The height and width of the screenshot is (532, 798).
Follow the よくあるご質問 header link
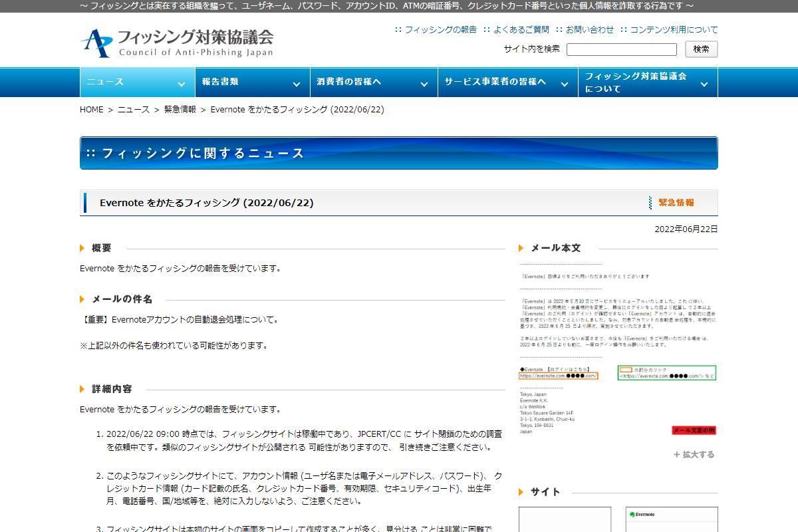point(521,30)
